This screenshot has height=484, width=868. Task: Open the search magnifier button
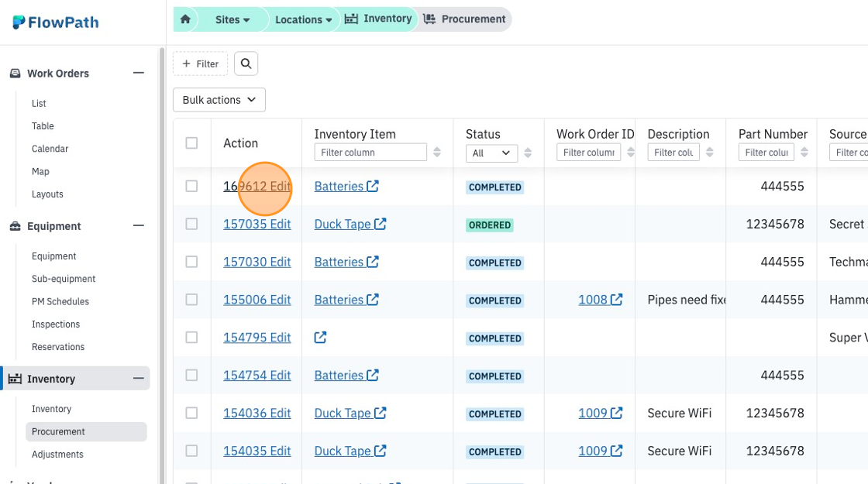(x=246, y=64)
